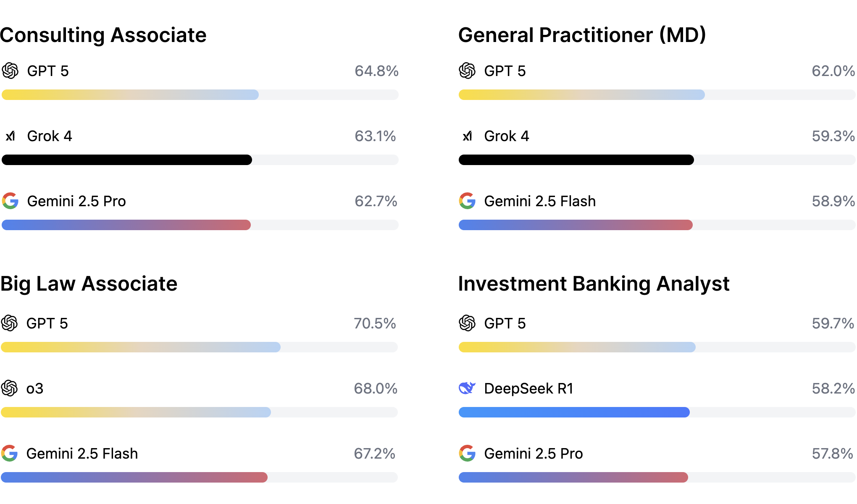
Task: Click the Google logo next to Gemini 2.5 Flash under General Practitioner
Action: (467, 201)
